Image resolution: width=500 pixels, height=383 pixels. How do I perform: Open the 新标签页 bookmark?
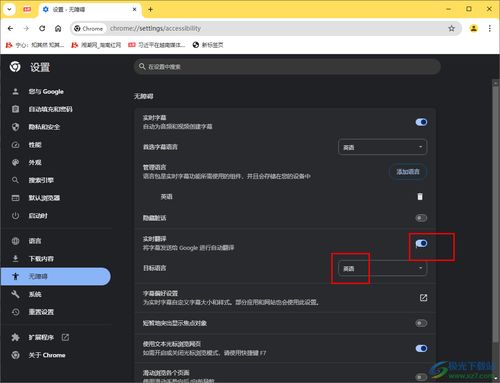click(208, 45)
